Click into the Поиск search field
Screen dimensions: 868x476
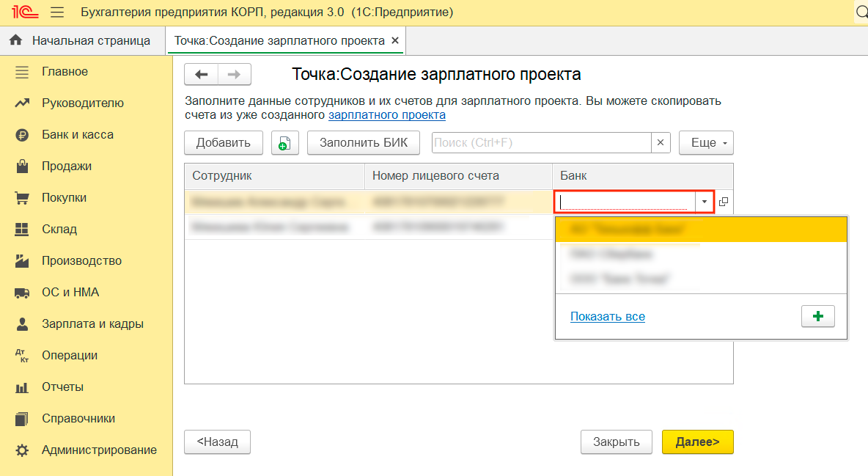coord(541,143)
